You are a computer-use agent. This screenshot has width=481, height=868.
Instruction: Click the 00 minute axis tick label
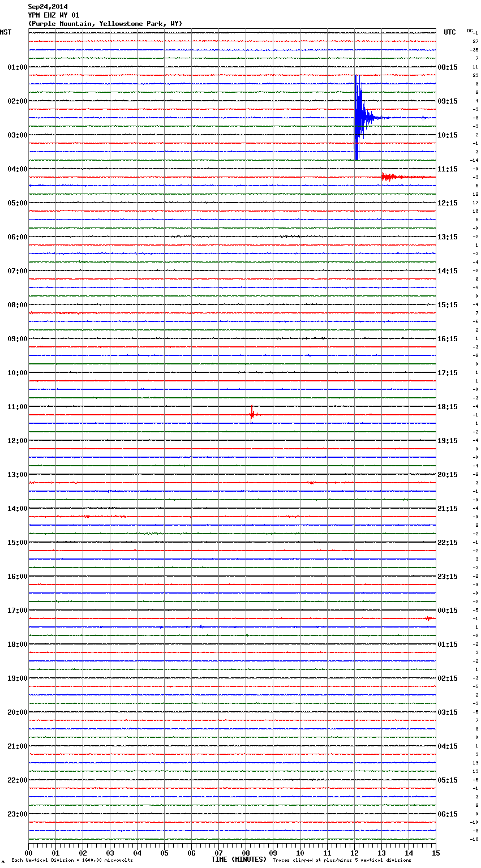pos(28,853)
